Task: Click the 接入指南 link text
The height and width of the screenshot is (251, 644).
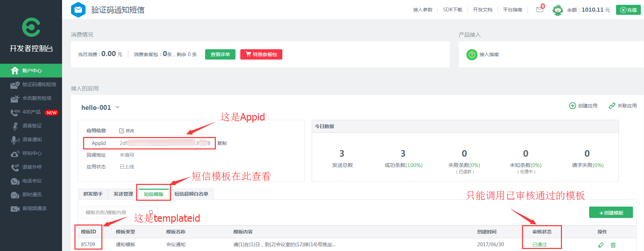Action: pos(489,54)
